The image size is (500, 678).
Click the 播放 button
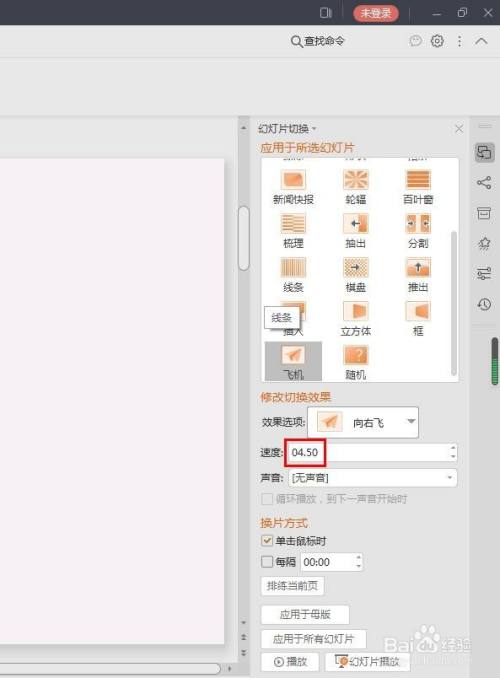(x=290, y=662)
